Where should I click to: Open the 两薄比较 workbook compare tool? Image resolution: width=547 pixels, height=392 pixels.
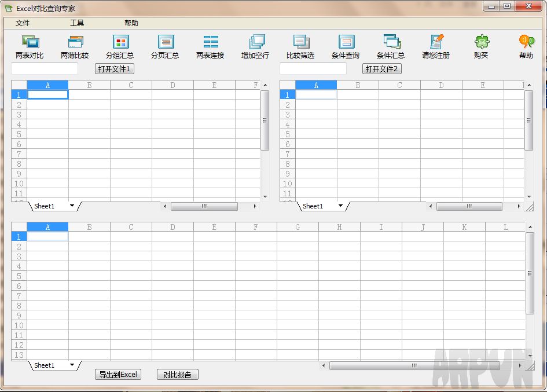(x=74, y=46)
